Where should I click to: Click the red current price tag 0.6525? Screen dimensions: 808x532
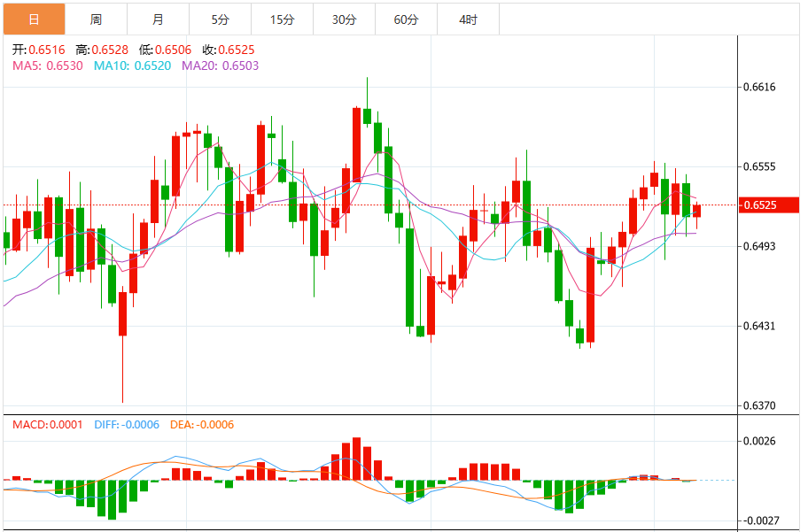(769, 205)
